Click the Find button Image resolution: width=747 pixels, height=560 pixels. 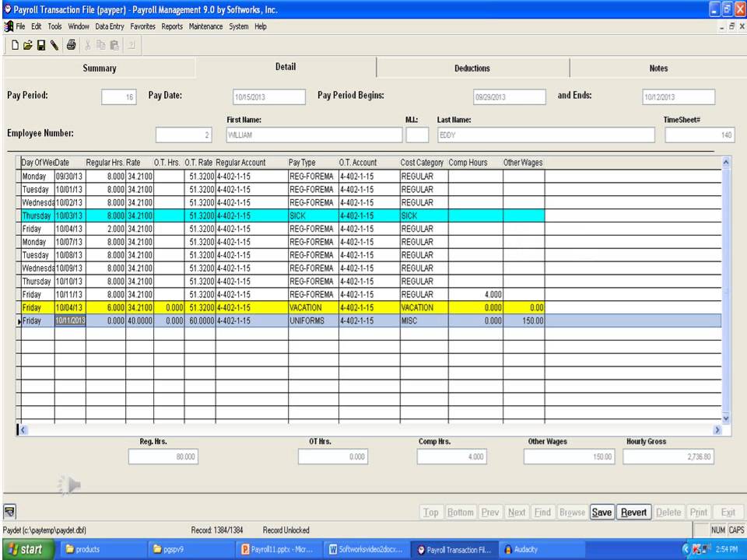click(542, 513)
